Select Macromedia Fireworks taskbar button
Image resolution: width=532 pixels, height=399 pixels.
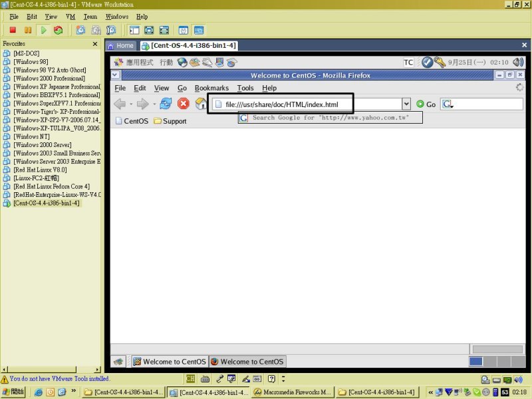tap(293, 392)
